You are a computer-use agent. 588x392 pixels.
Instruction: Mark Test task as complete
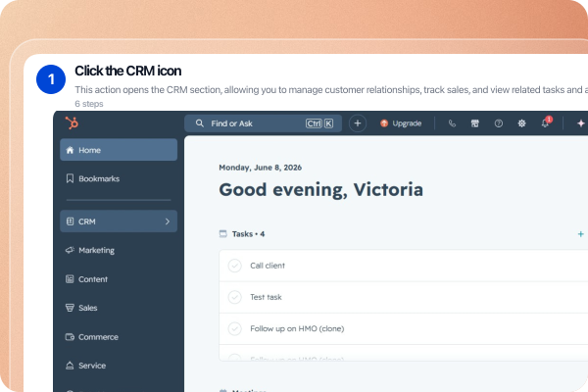[235, 297]
